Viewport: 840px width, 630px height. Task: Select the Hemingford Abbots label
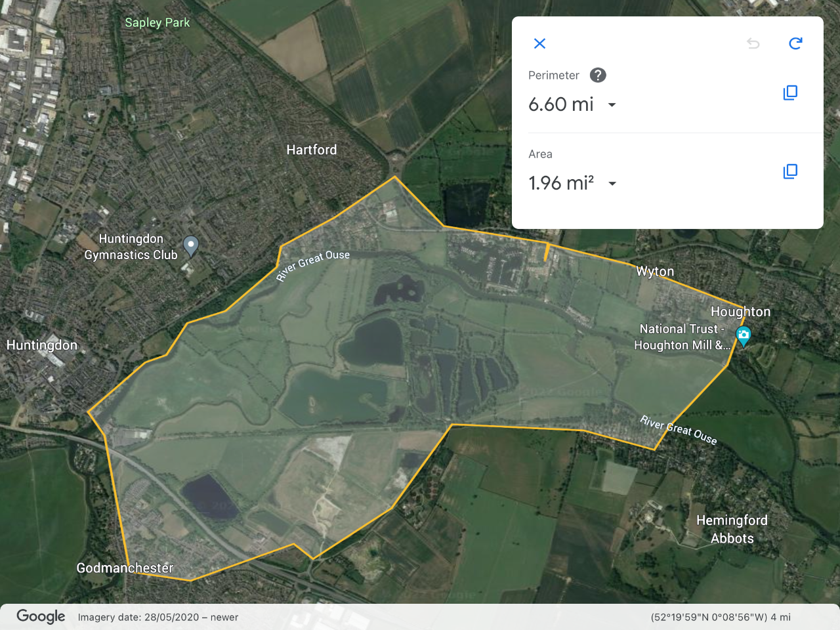click(732, 529)
